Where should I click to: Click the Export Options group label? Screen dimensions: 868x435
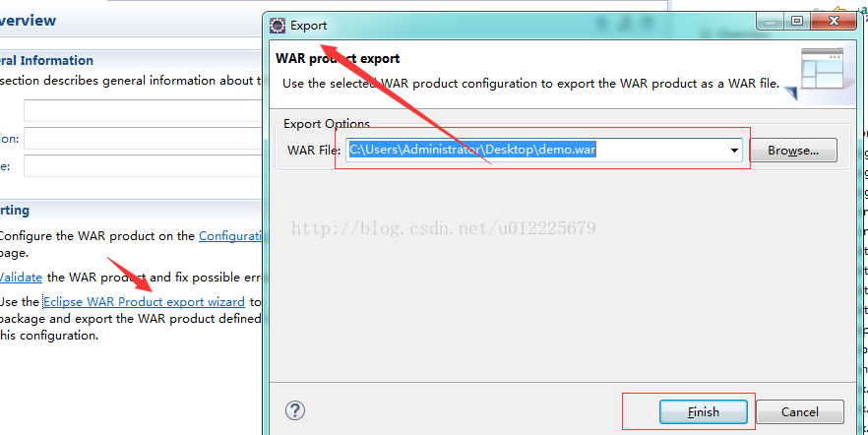[327, 123]
